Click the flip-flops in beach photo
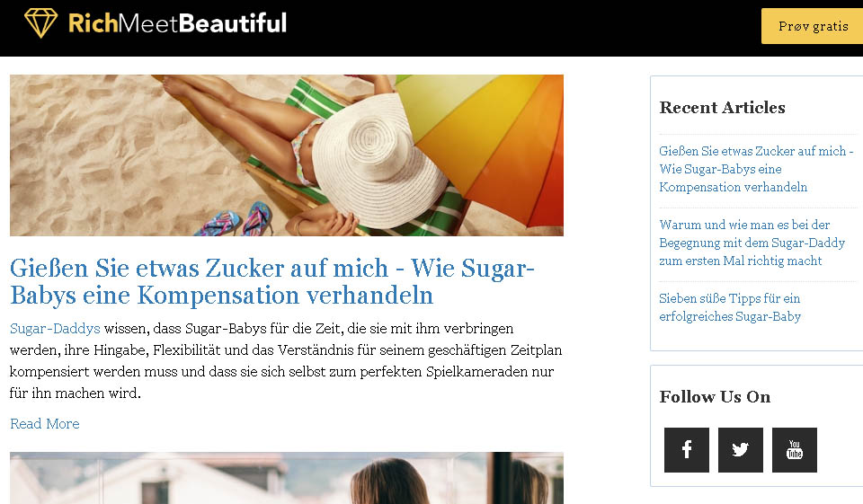863x504 pixels. pyautogui.click(x=236, y=219)
